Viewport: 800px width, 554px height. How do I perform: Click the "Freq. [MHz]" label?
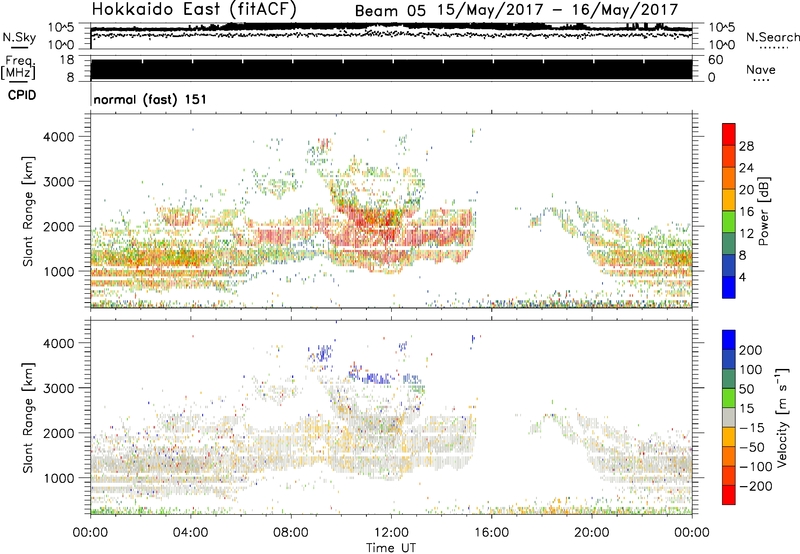(18, 67)
